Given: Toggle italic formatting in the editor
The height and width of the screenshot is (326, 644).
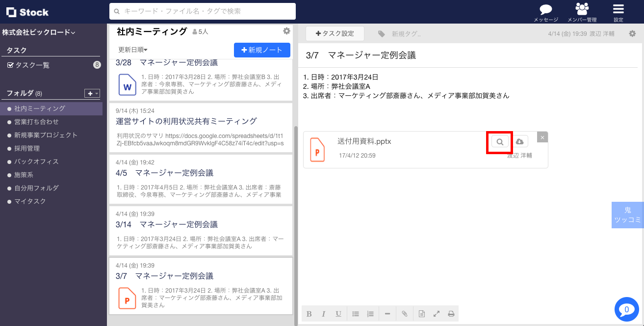Looking at the screenshot, I should [324, 313].
